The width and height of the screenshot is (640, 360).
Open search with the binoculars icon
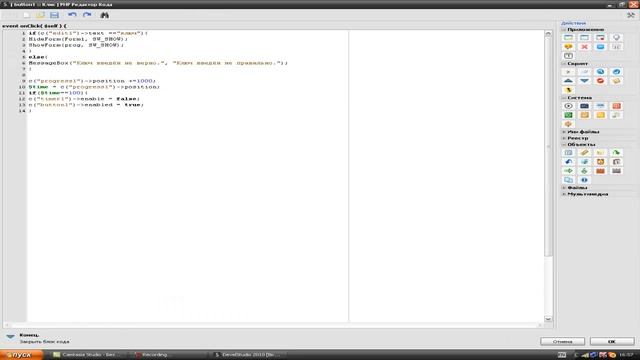coord(104,15)
